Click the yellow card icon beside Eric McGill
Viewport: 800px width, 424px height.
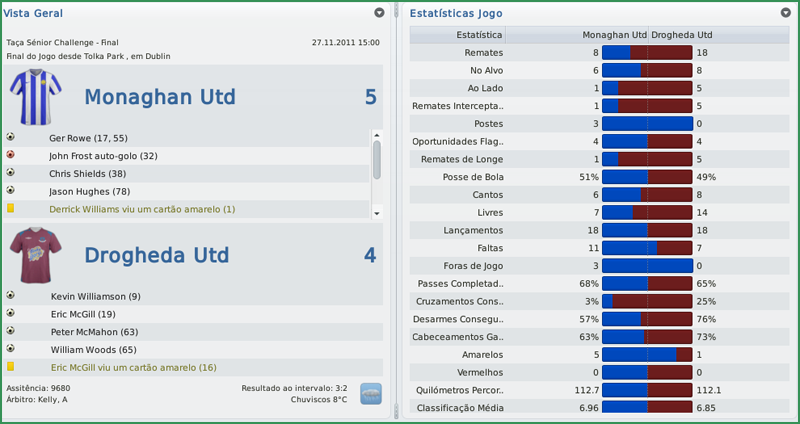pos(10,367)
